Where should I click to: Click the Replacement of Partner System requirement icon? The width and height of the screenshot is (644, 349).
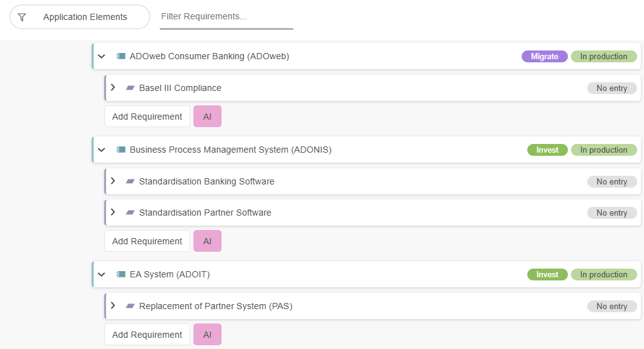[130, 306]
